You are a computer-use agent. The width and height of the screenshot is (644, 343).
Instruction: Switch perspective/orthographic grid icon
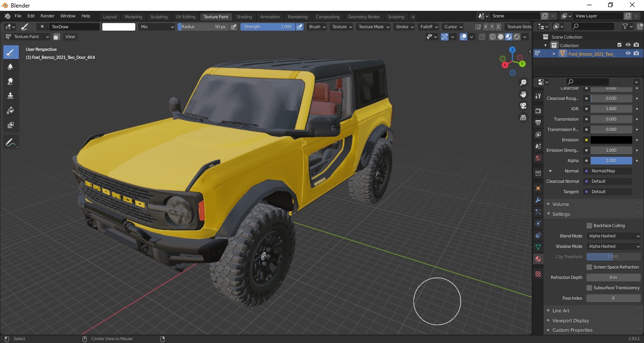523,117
